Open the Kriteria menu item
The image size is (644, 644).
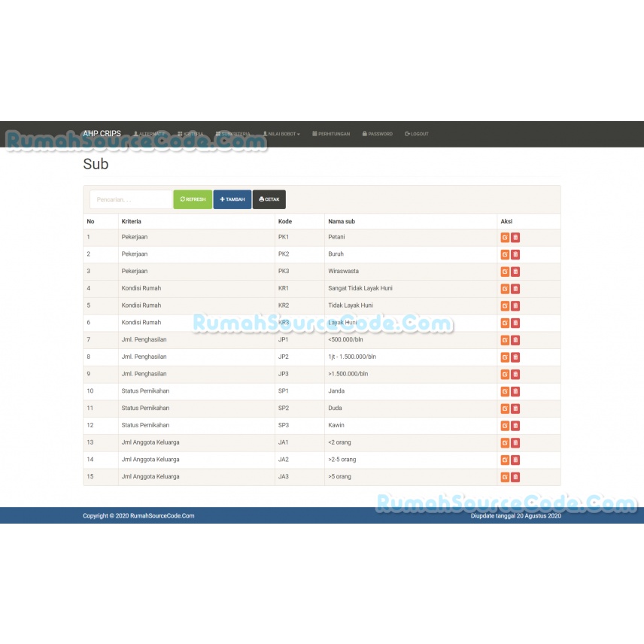coord(190,134)
